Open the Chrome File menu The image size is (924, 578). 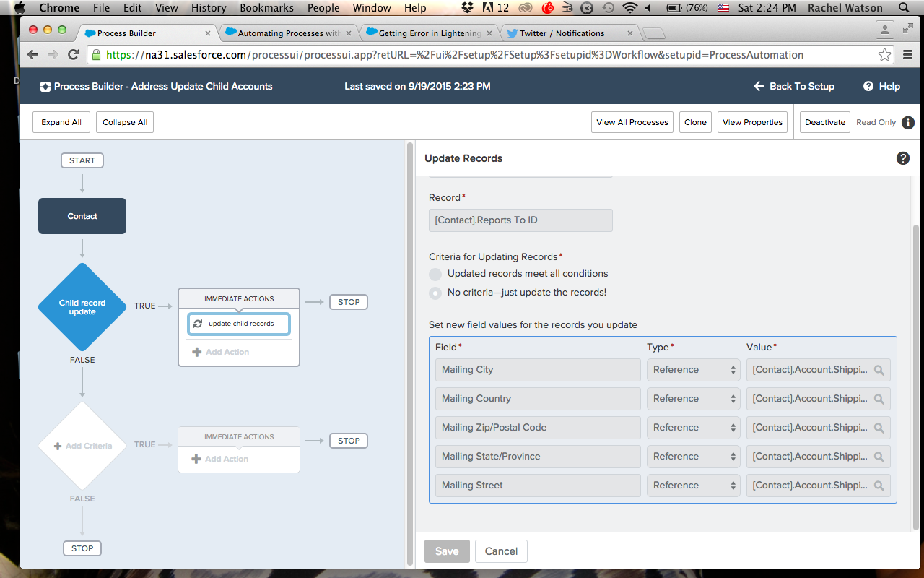[x=101, y=8]
